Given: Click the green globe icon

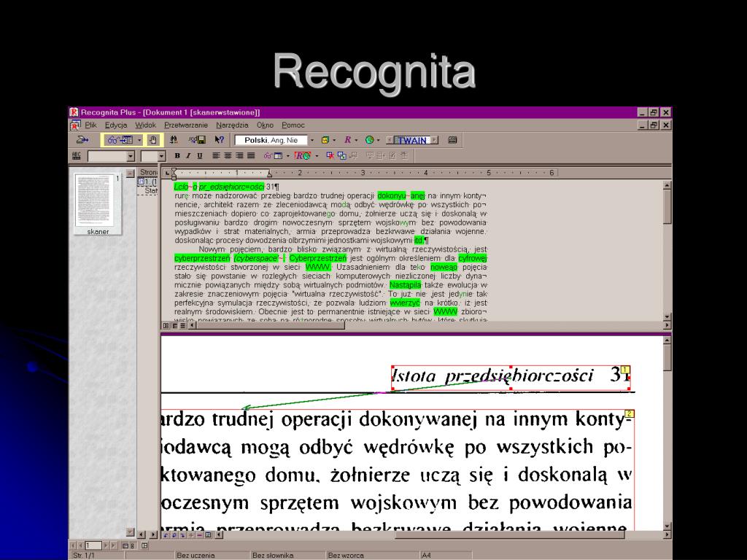Looking at the screenshot, I should click(369, 140).
